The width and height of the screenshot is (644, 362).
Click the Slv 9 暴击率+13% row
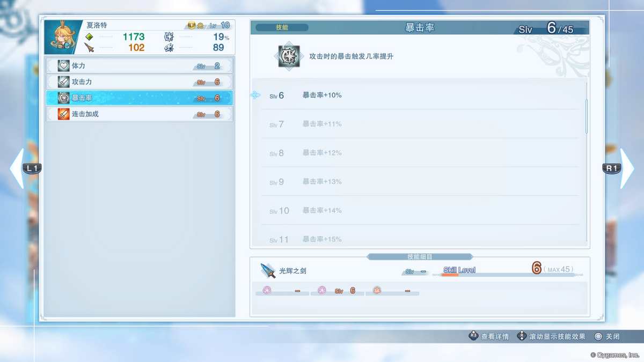[420, 182]
